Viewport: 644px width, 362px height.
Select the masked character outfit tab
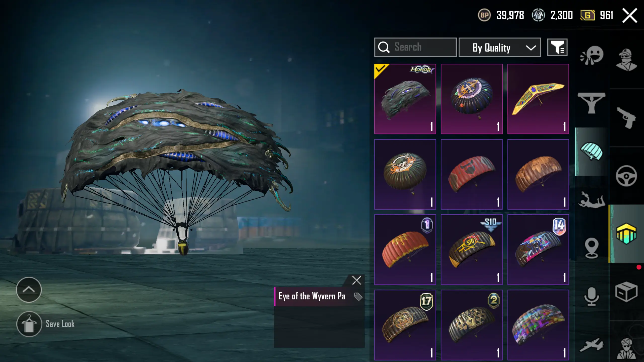pos(626,60)
